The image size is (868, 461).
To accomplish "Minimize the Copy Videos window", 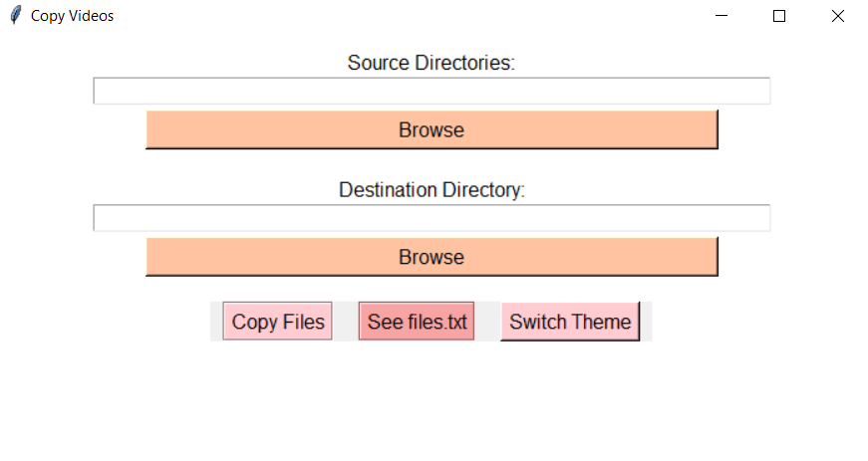I will [x=723, y=16].
